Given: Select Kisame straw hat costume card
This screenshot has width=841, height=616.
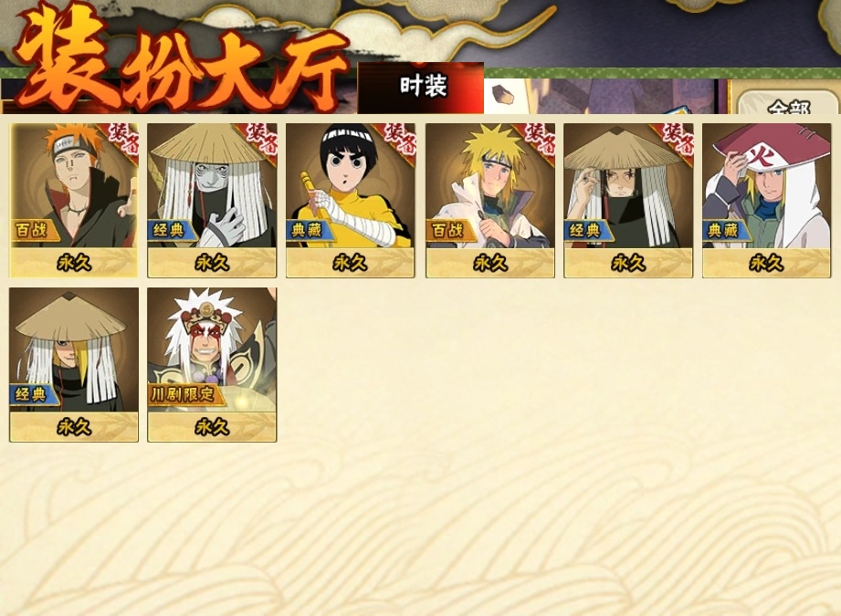Looking at the screenshot, I should pyautogui.click(x=212, y=200).
